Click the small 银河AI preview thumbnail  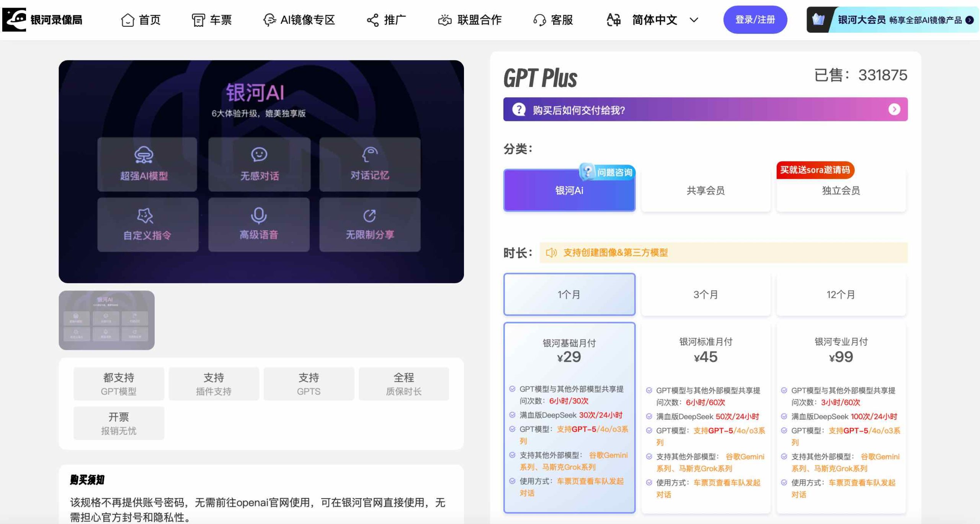(106, 320)
